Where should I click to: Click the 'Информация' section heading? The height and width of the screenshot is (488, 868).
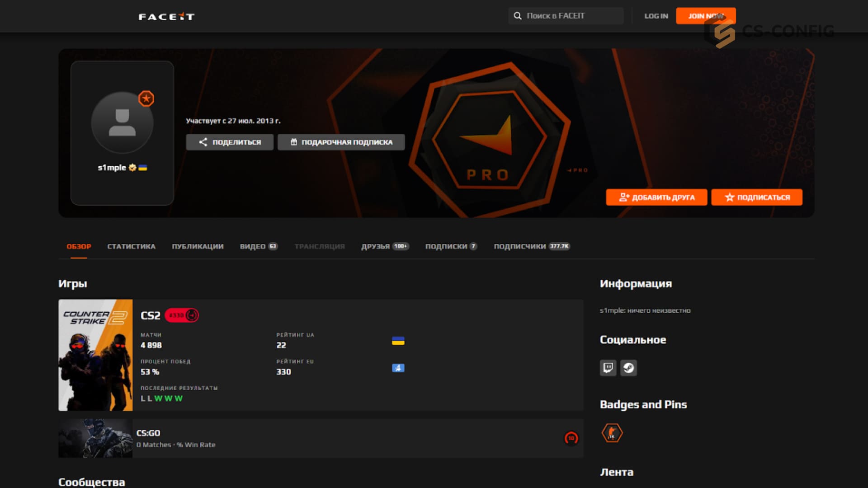click(x=636, y=284)
